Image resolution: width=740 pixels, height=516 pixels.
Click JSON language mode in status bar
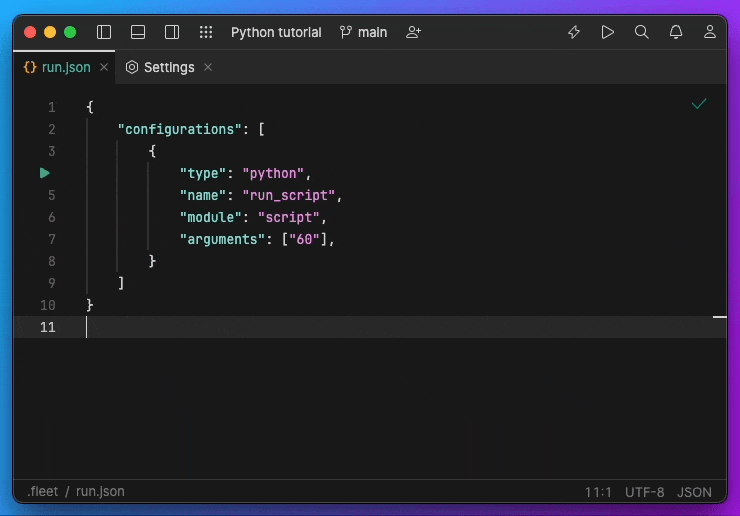pos(694,492)
